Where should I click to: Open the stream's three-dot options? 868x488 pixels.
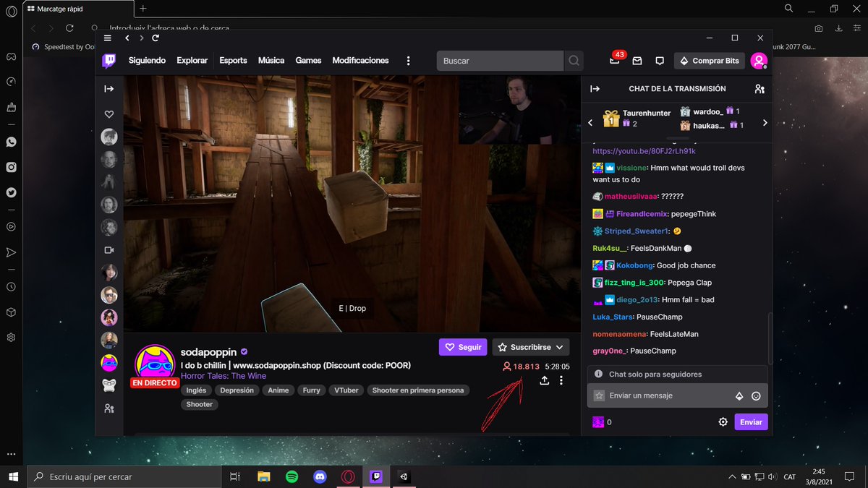click(561, 380)
